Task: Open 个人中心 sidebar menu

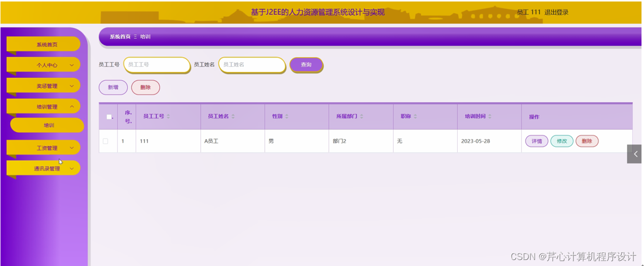Action: click(43, 65)
